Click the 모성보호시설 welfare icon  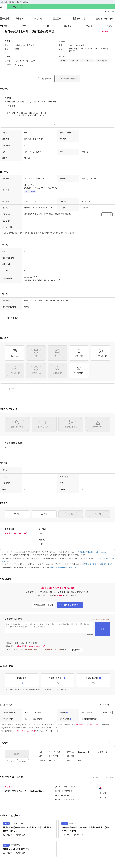(x=57, y=370)
